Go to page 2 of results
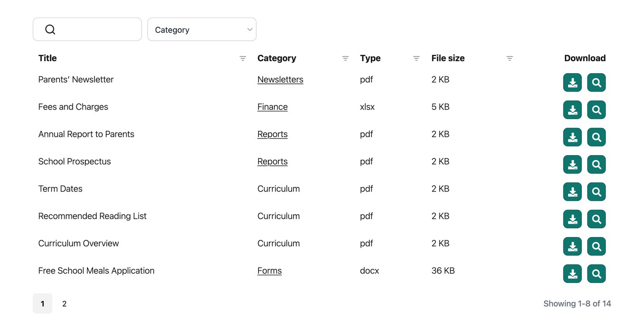644x331 pixels. click(x=64, y=304)
